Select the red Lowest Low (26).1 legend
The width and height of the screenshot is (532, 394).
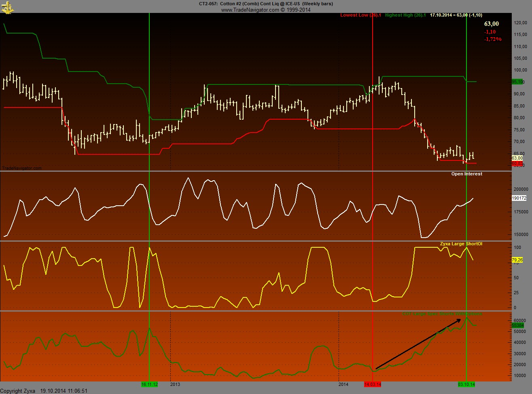pos(360,15)
